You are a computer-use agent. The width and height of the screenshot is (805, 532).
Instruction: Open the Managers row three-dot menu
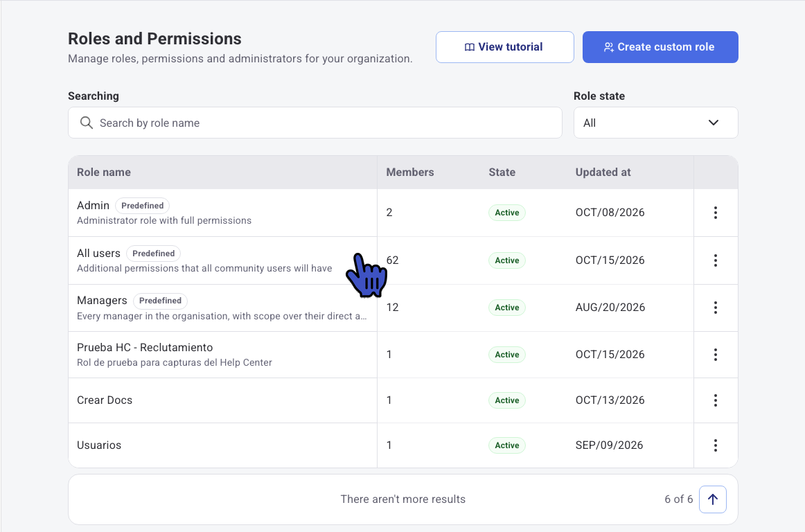(x=715, y=308)
